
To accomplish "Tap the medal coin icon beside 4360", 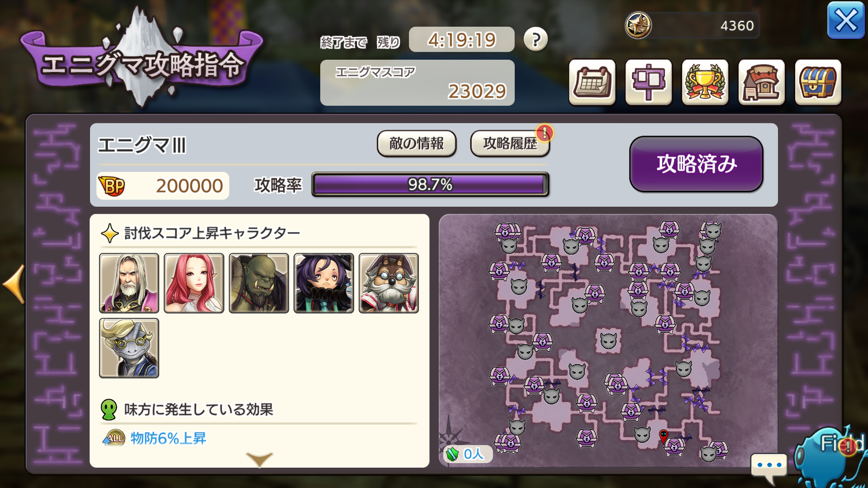I will coord(638,25).
